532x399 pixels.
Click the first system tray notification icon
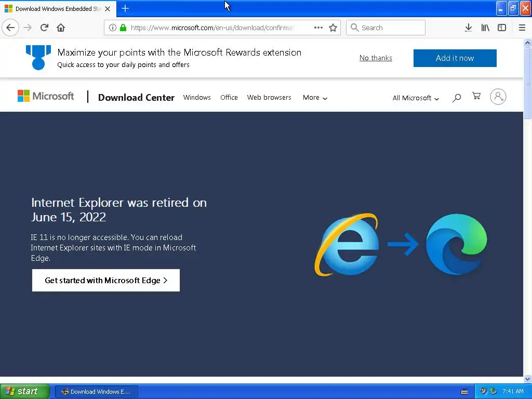pos(483,391)
